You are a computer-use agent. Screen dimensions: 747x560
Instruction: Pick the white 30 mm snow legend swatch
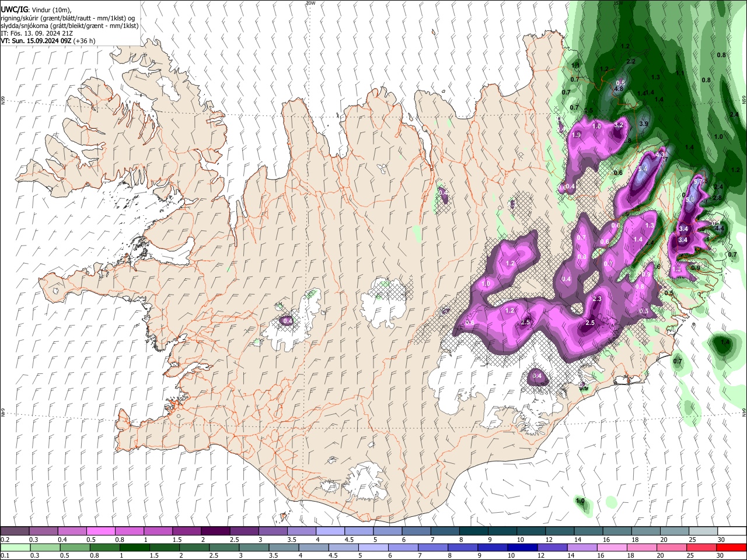[x=732, y=531]
